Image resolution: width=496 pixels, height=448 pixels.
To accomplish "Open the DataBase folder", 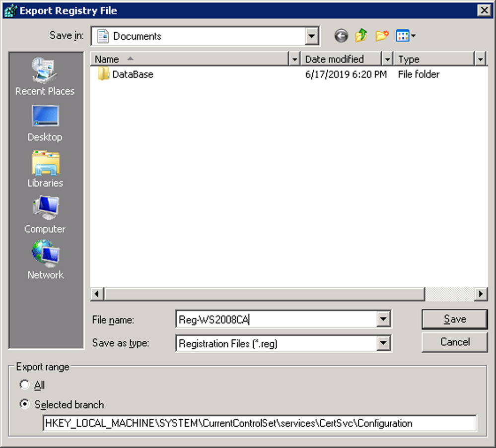I will coord(130,74).
